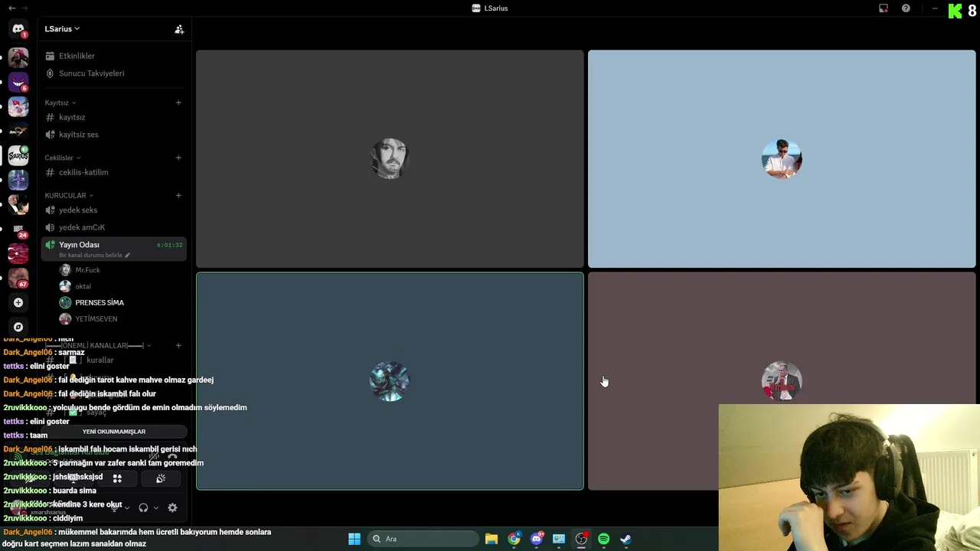Open the invite members icon beside LSarius
Image resolution: width=980 pixels, height=551 pixels.
[x=179, y=29]
